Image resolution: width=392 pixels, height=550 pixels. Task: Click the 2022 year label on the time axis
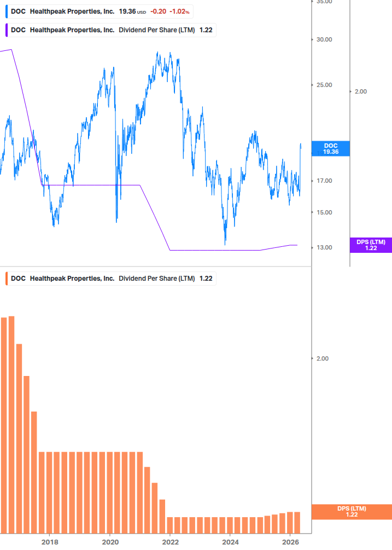170,542
